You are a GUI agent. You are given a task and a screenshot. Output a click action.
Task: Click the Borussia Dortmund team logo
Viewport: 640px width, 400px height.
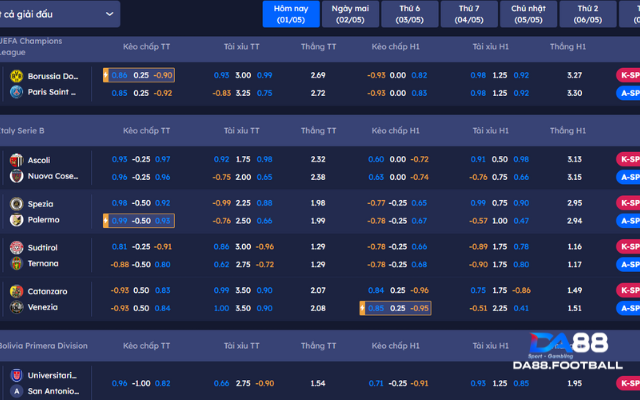click(x=16, y=76)
